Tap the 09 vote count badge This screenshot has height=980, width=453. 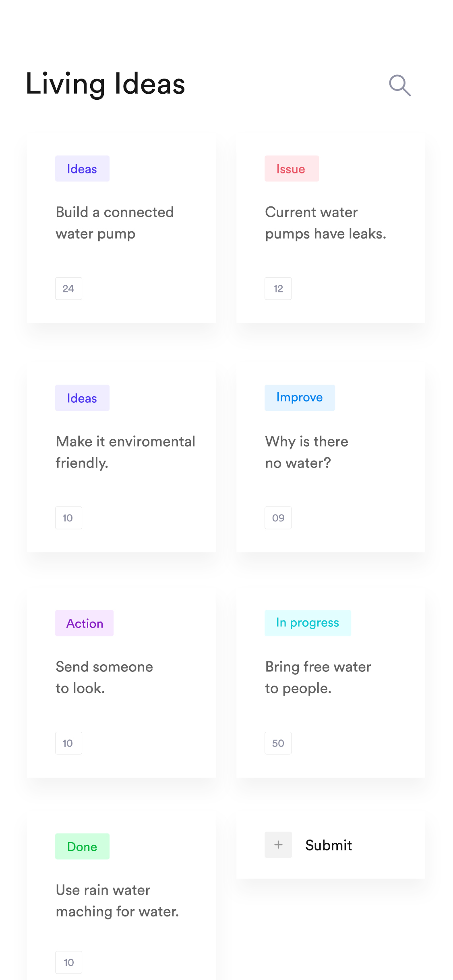tap(278, 518)
